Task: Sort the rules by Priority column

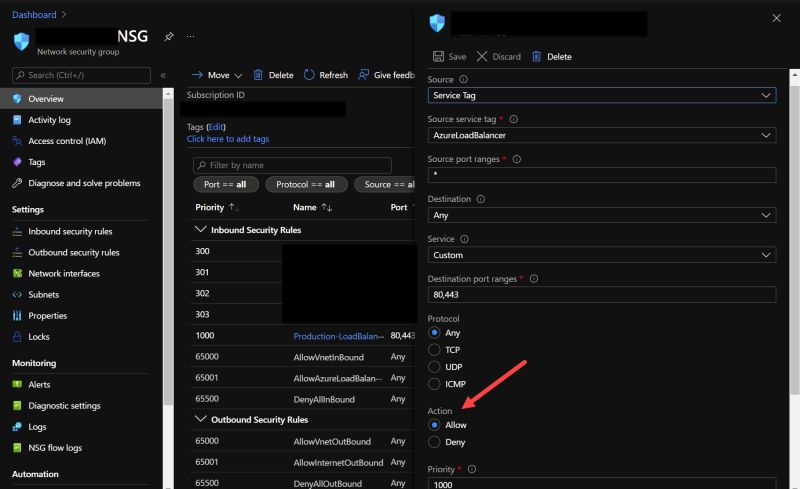Action: (217, 207)
